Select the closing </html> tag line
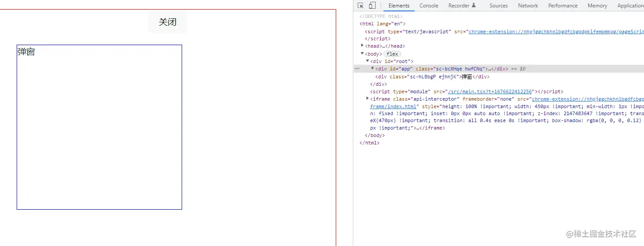This screenshot has width=644, height=246. 370,143
